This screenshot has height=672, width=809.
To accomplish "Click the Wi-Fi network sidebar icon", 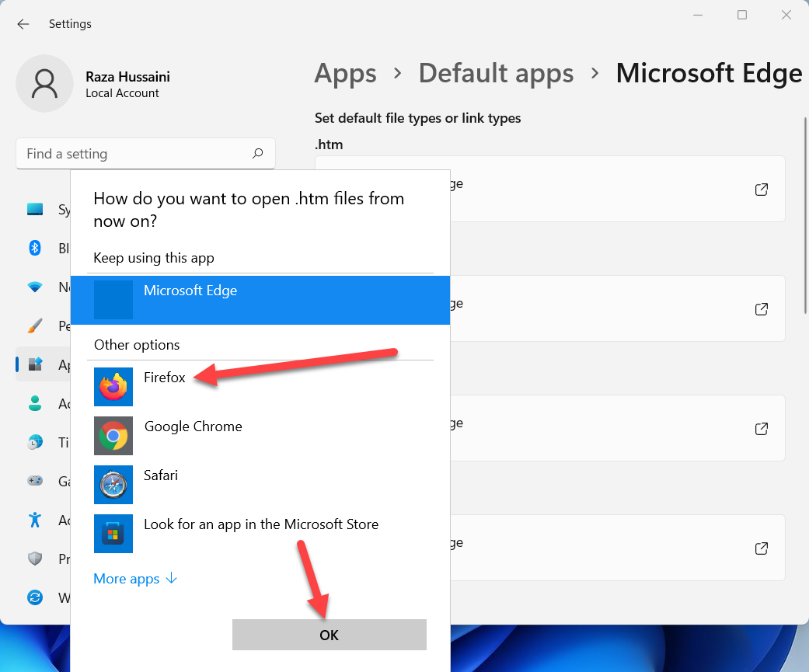I will click(35, 287).
